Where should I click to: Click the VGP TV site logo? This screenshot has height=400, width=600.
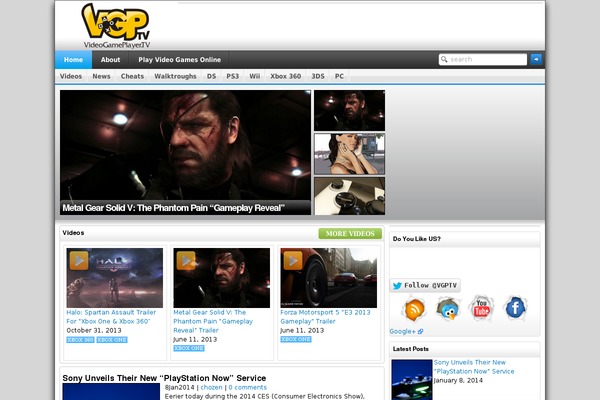pos(116,26)
